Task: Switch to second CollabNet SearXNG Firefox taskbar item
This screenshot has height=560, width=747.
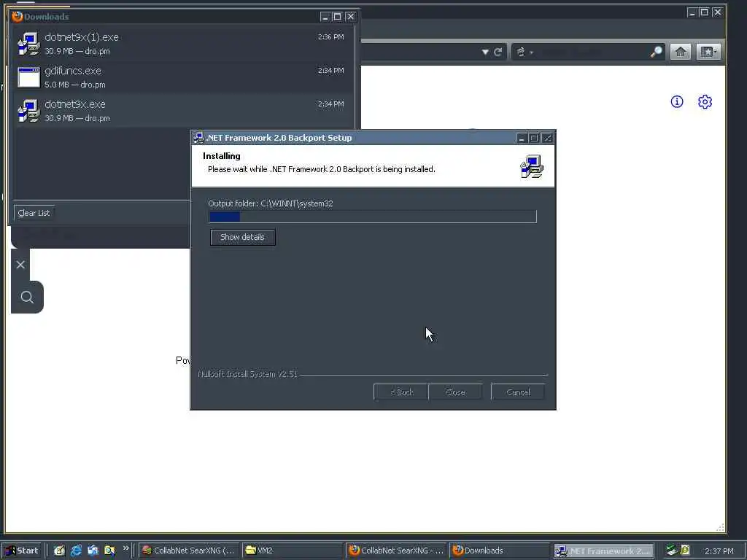Action: 396,551
